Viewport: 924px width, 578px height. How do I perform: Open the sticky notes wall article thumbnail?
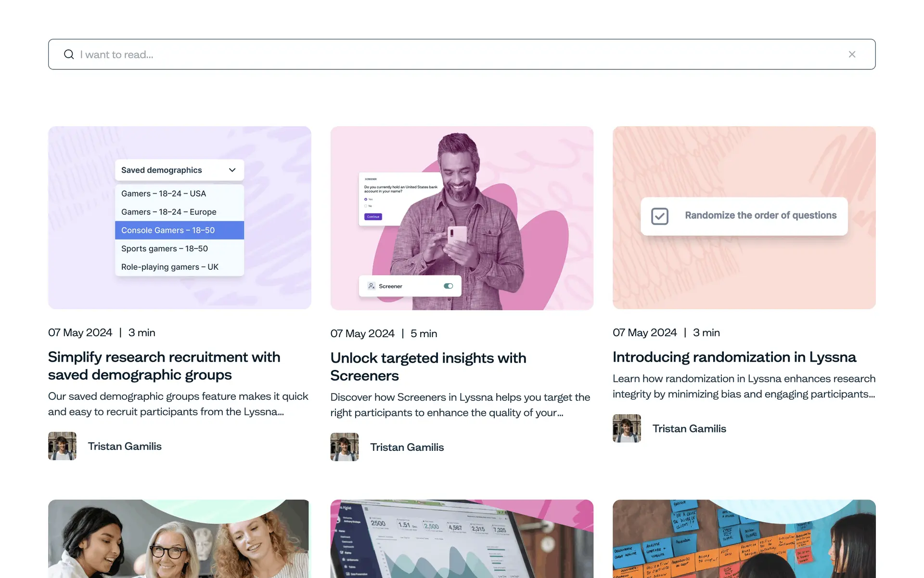point(744,539)
